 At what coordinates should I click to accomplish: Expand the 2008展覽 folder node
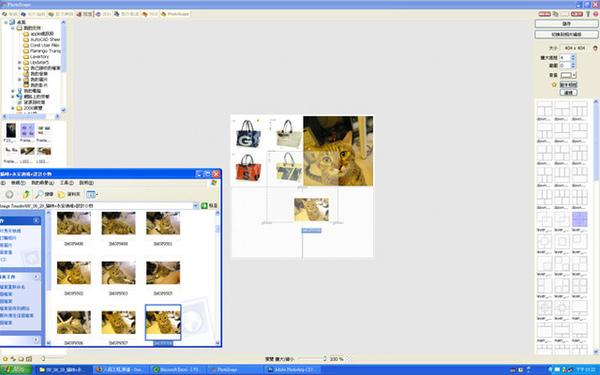pyautogui.click(x=13, y=108)
